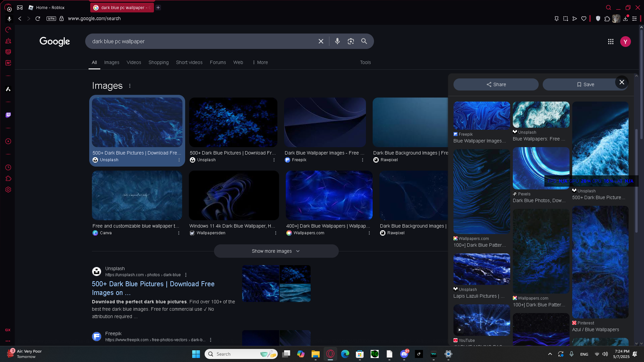Click the browser snapshot camera icon
Image resolution: width=644 pixels, height=362 pixels.
566,19
